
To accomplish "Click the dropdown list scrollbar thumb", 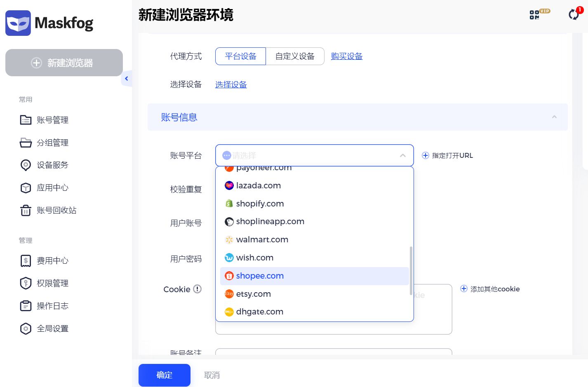I will (x=411, y=271).
